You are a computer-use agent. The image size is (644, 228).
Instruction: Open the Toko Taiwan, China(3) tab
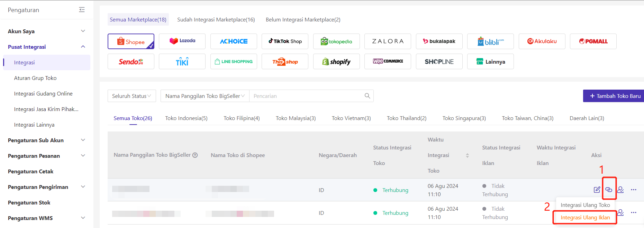coord(528,118)
